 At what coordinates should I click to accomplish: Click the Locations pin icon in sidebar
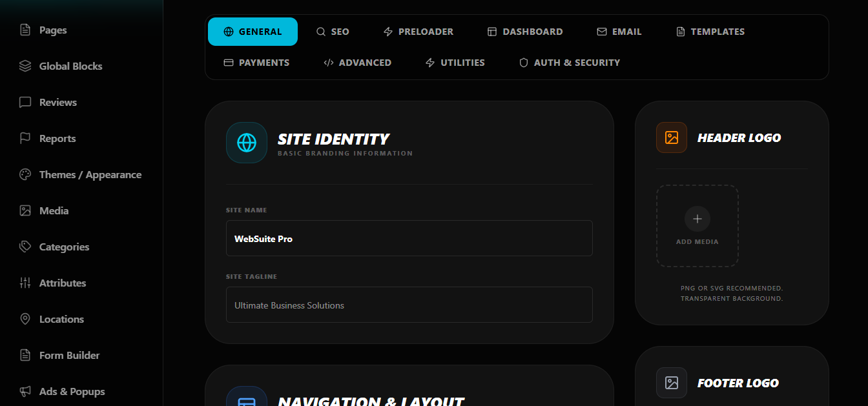[25, 319]
